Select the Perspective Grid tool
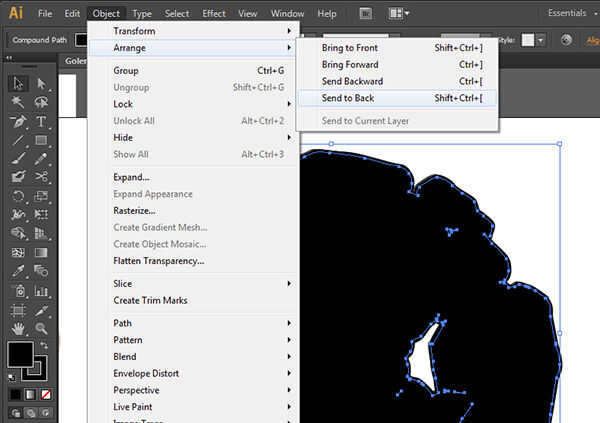 click(x=41, y=233)
